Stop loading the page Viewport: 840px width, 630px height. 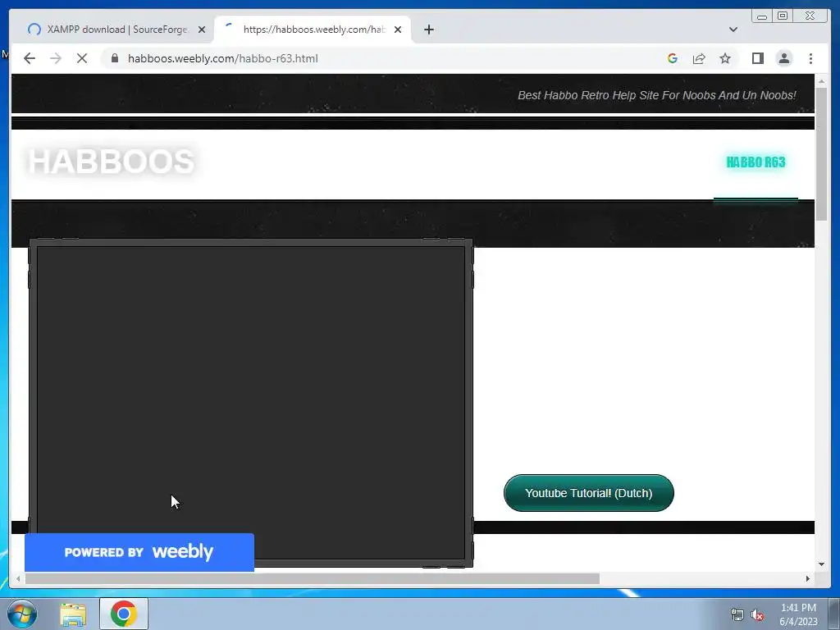pos(82,58)
